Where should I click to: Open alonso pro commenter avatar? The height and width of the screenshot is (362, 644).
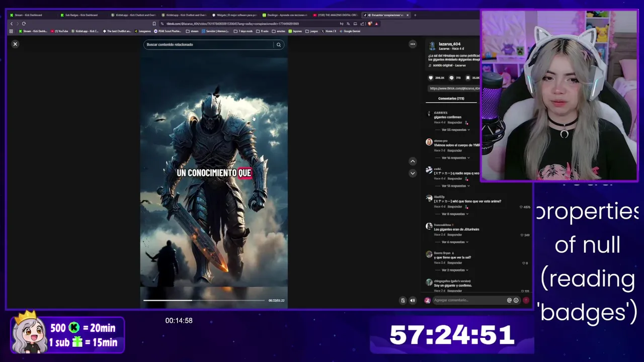click(429, 142)
